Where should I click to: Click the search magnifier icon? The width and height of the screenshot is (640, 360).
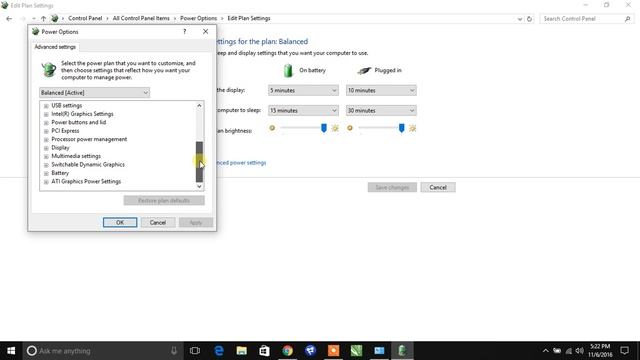[628, 19]
